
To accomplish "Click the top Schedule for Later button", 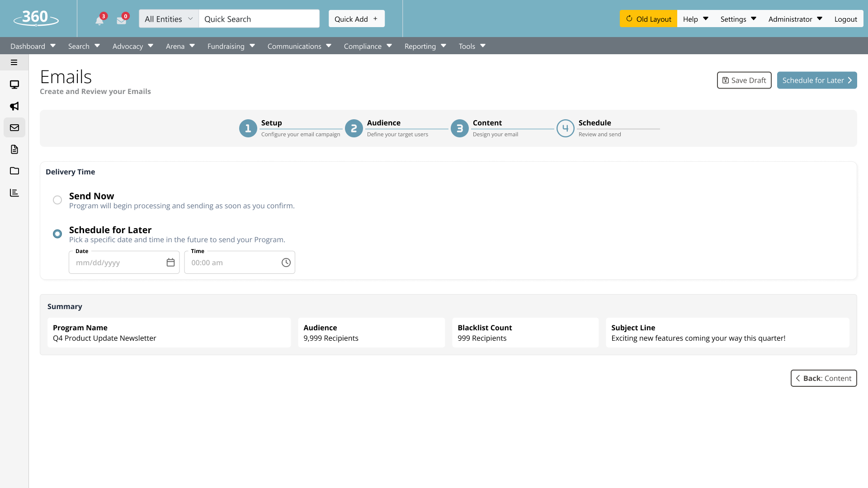I will 817,80.
